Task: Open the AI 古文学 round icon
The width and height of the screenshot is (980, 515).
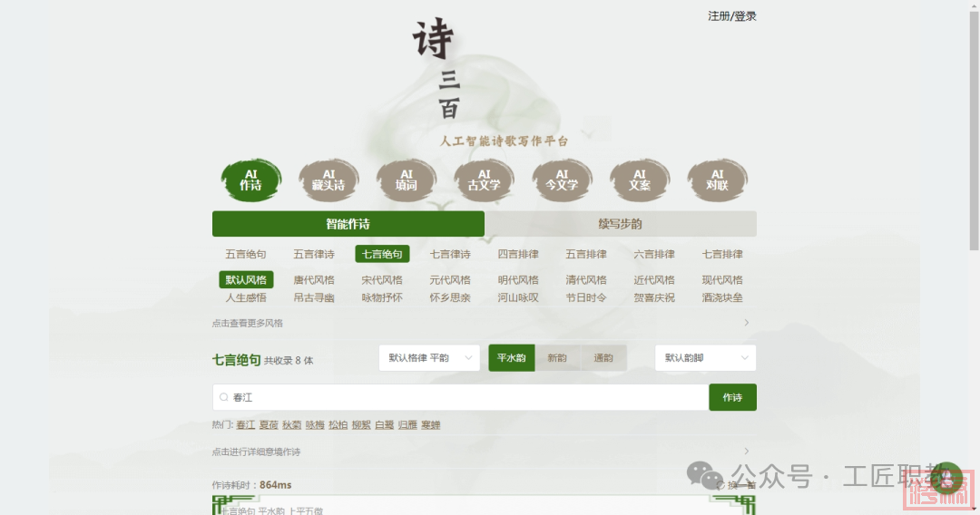Action: click(x=485, y=180)
